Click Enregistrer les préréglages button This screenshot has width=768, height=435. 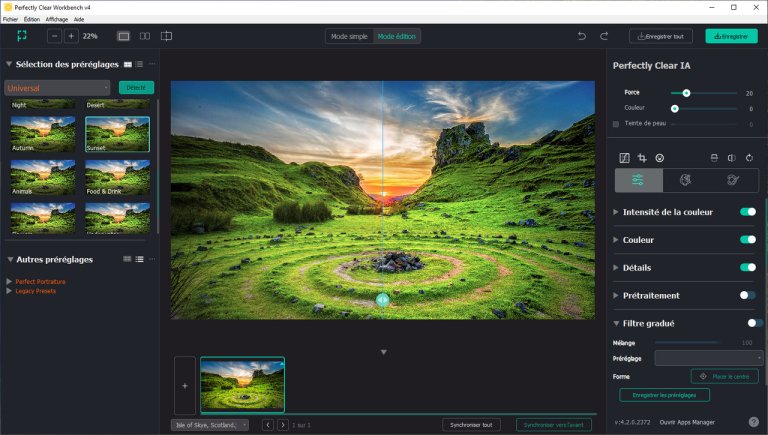pos(665,395)
